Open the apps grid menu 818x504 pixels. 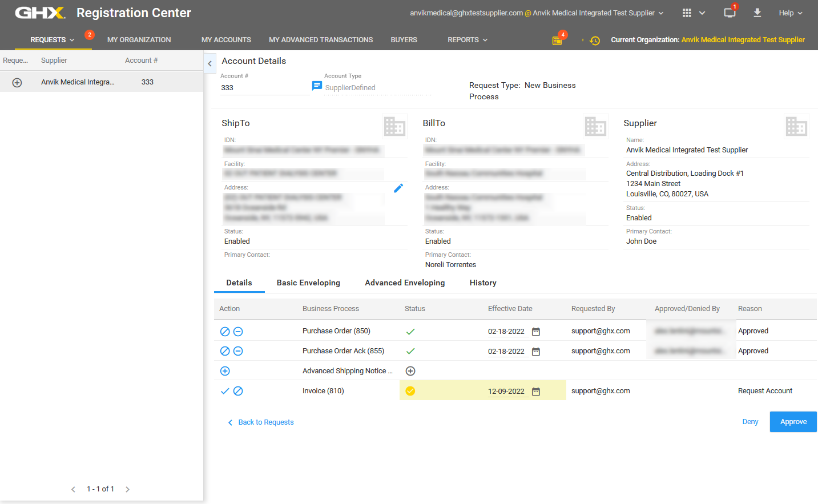coord(687,13)
